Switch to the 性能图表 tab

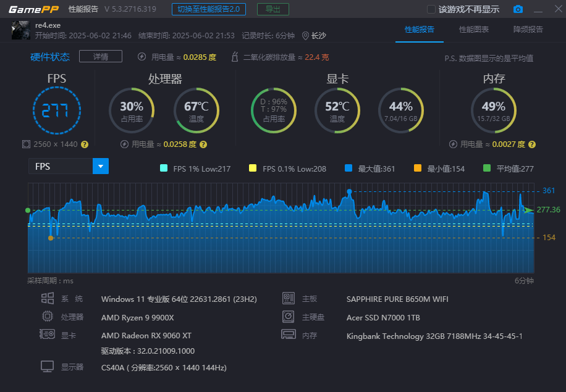click(473, 30)
